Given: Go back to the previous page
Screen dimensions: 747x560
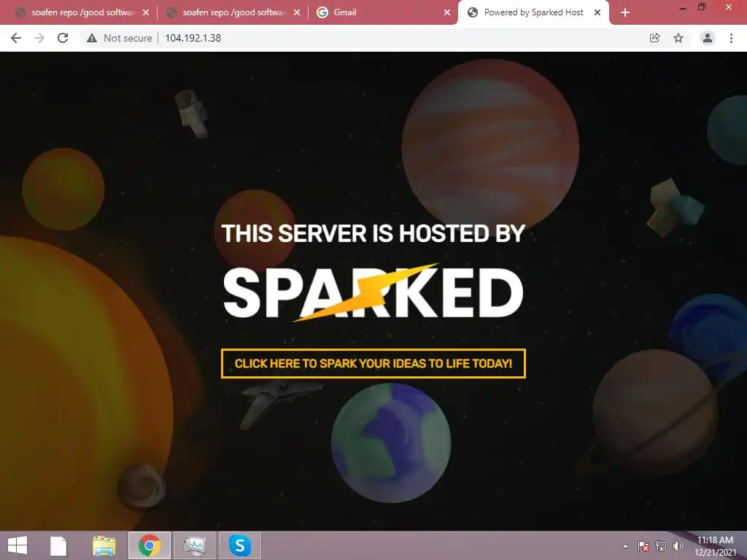Looking at the screenshot, I should pos(16,38).
